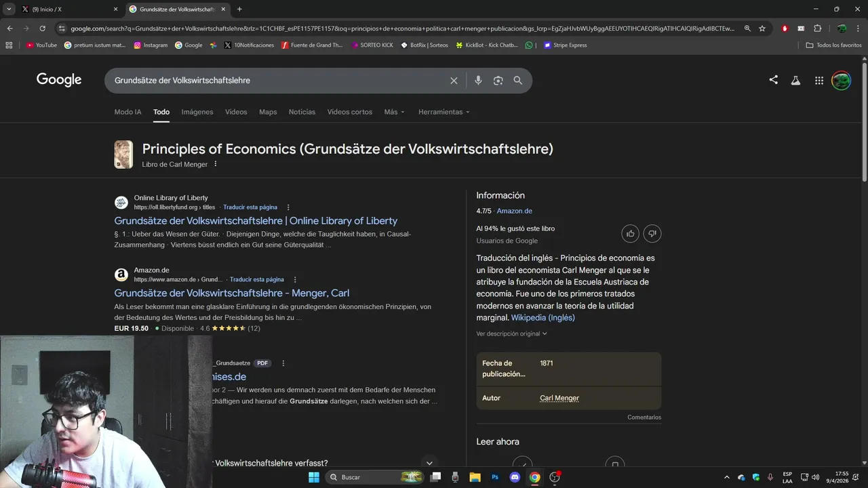The width and height of the screenshot is (868, 488).
Task: Open options menu for the PDF result
Action: click(283, 363)
